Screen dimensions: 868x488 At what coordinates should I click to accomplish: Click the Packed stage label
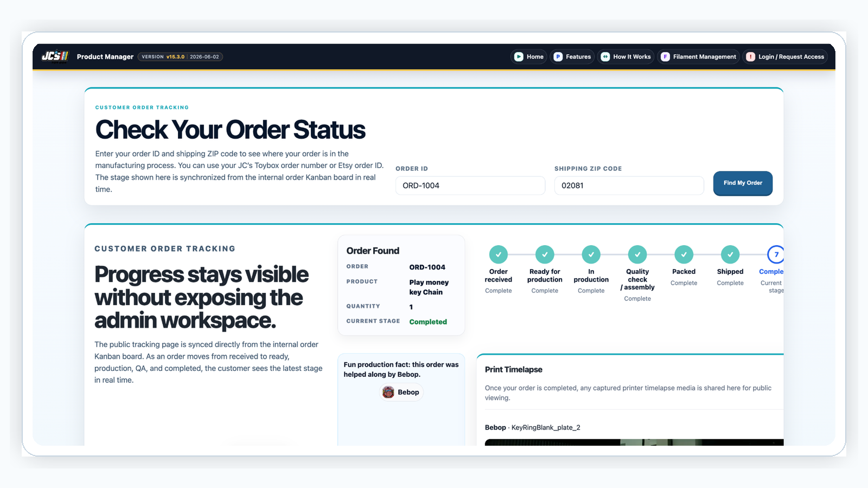click(x=684, y=272)
